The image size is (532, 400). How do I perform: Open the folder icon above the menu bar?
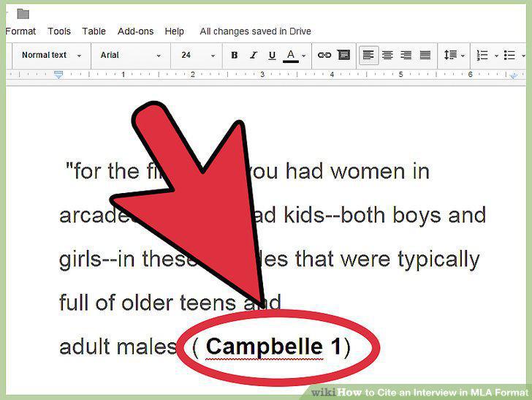[x=23, y=14]
